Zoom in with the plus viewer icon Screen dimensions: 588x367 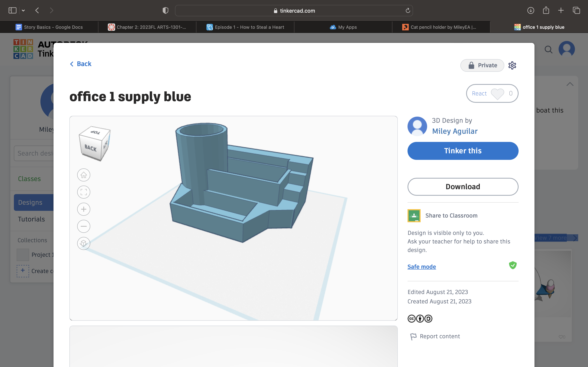[x=84, y=209]
